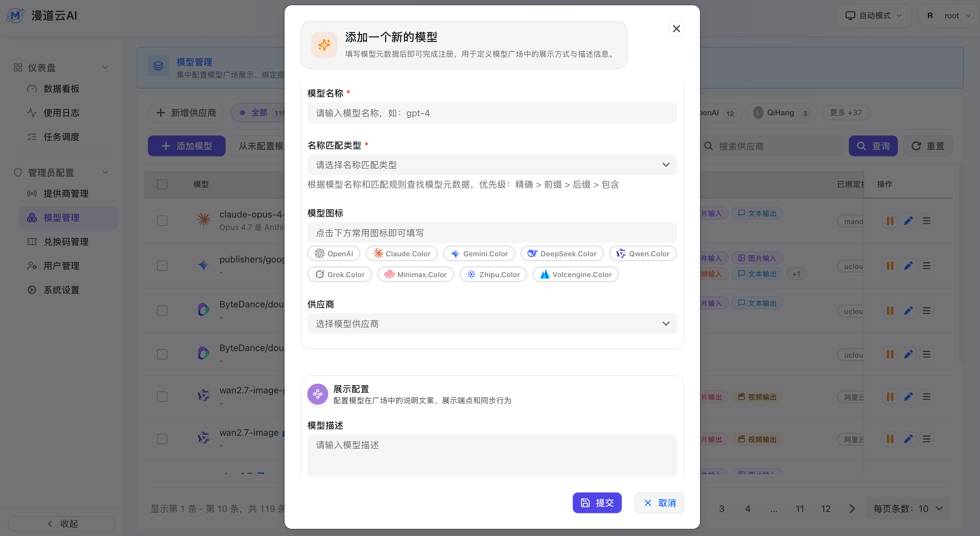Viewport: 980px width, 536px height.
Task: Click the 添加模型 button
Action: 187,146
